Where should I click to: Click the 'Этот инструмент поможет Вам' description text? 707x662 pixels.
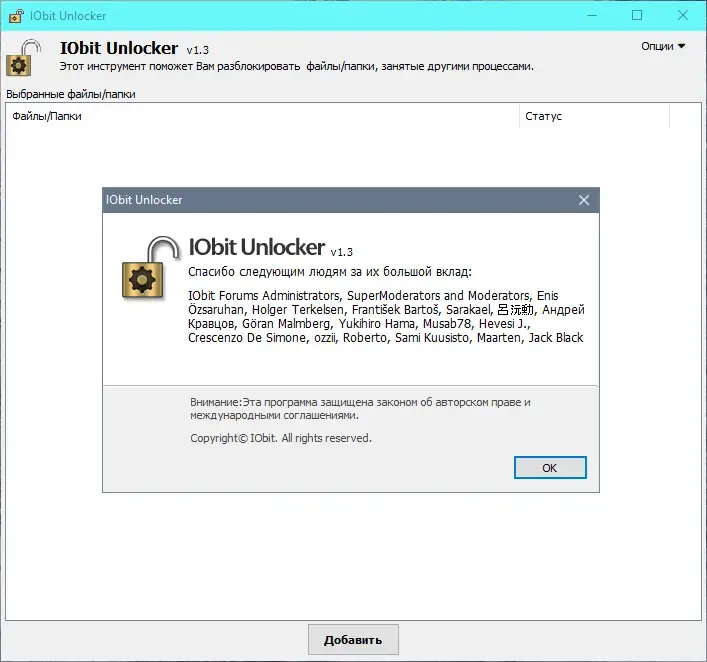[x=297, y=66]
